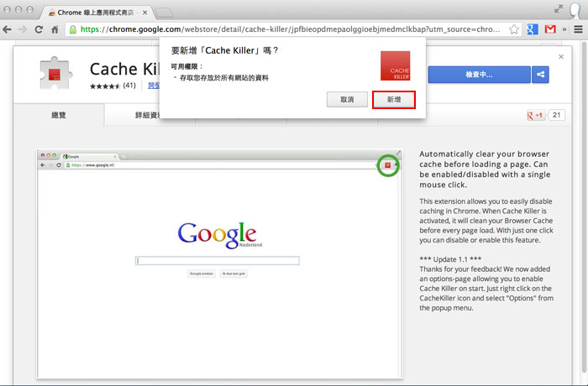Share the extension with the blue share icon
Viewport: 588px width, 386px height.
540,75
